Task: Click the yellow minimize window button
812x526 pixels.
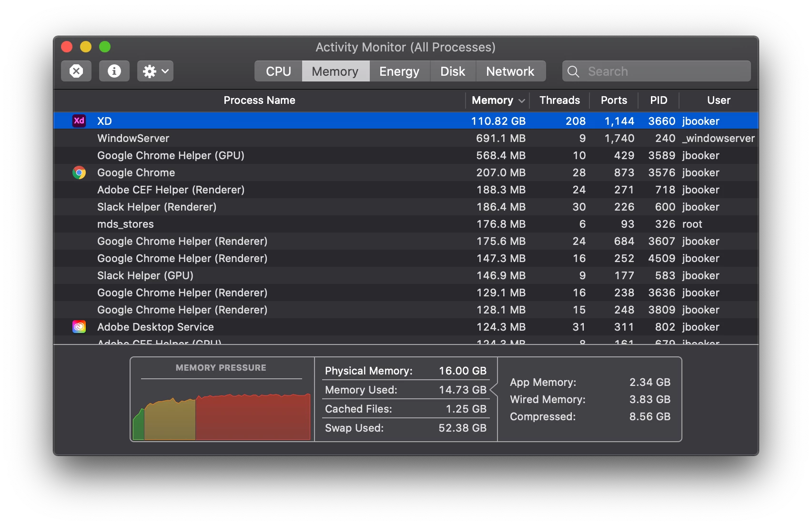Action: (x=86, y=47)
